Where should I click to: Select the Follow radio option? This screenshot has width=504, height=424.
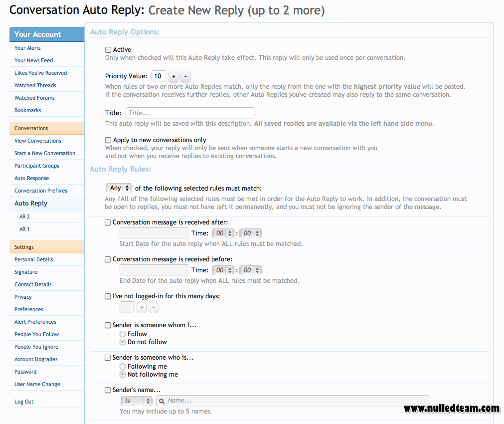[123, 334]
